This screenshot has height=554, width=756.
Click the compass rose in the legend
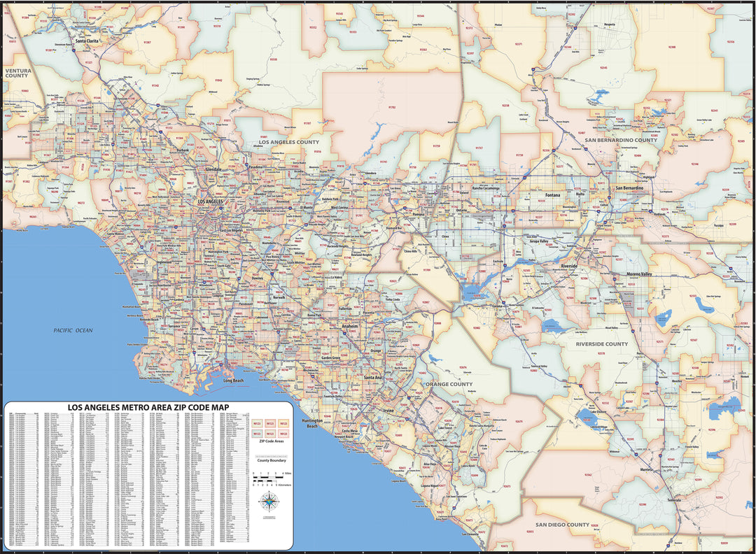coord(269,502)
